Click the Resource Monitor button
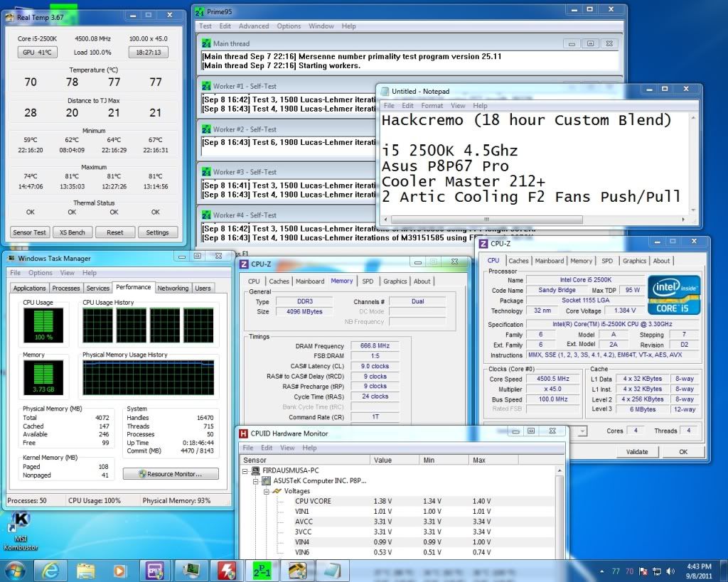 169,474
